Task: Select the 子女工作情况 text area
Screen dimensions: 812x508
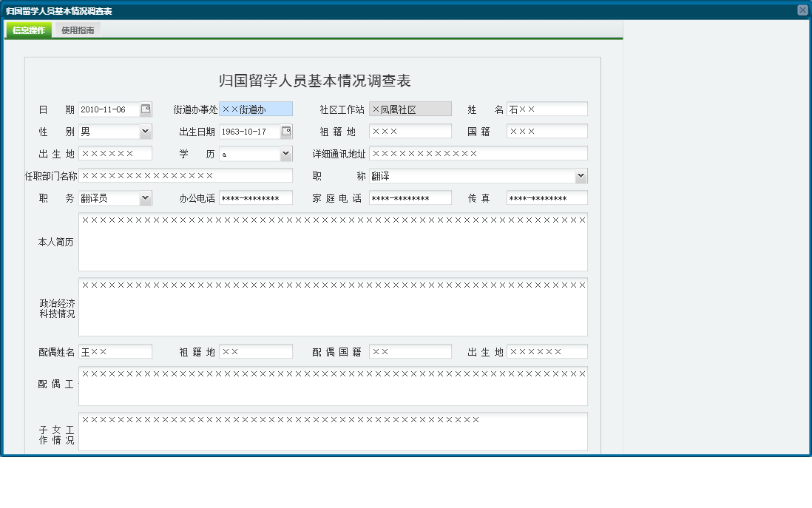Action: 332,431
